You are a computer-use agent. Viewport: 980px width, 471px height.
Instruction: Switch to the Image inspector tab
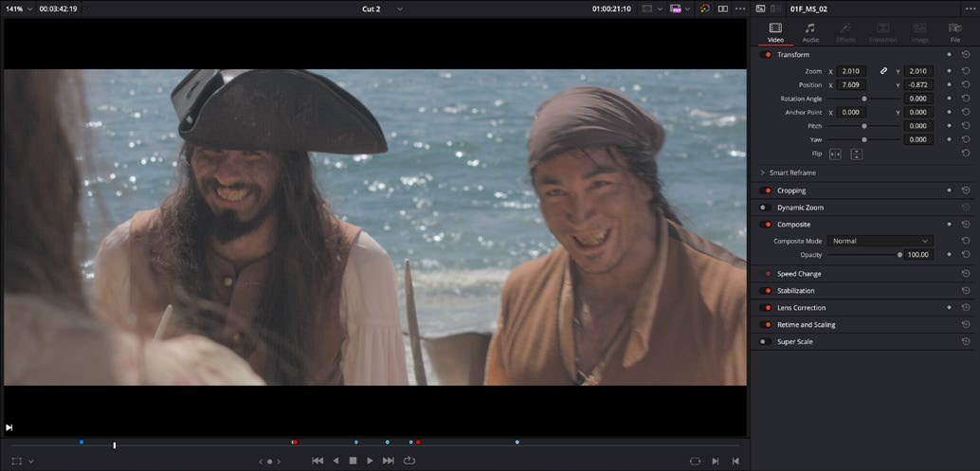tap(920, 33)
